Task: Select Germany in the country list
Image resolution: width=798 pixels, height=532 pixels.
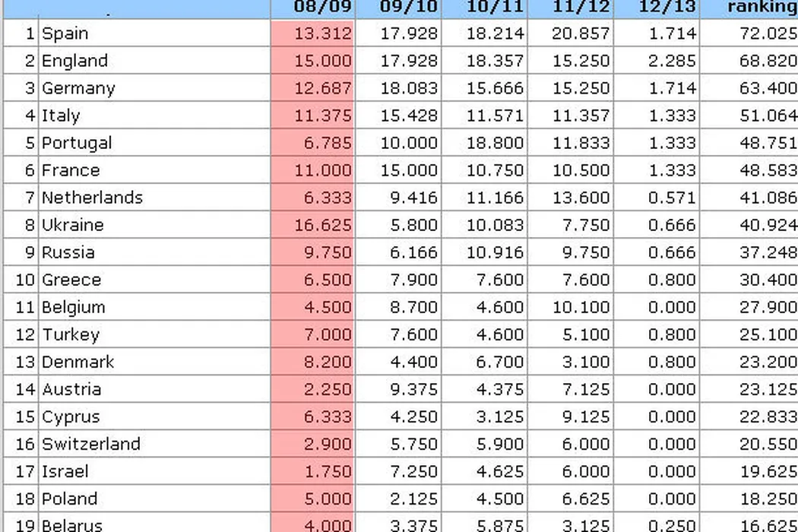Action: [78, 88]
